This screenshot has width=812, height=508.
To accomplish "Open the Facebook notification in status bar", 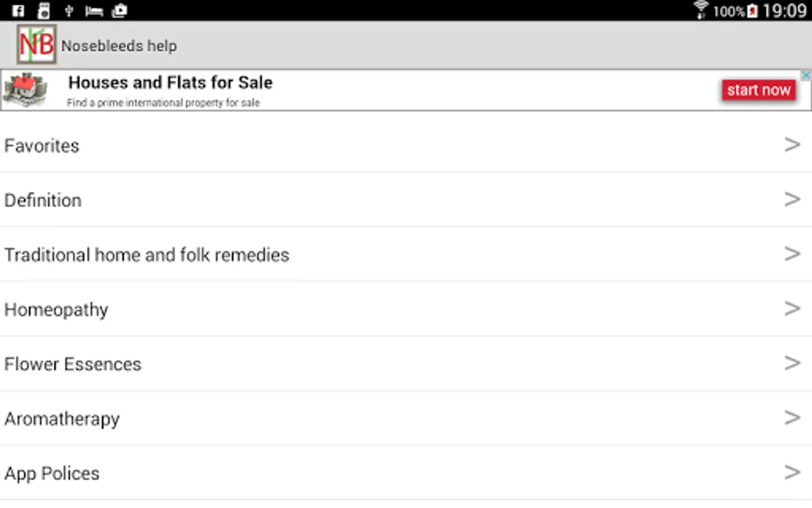I will click(x=18, y=11).
